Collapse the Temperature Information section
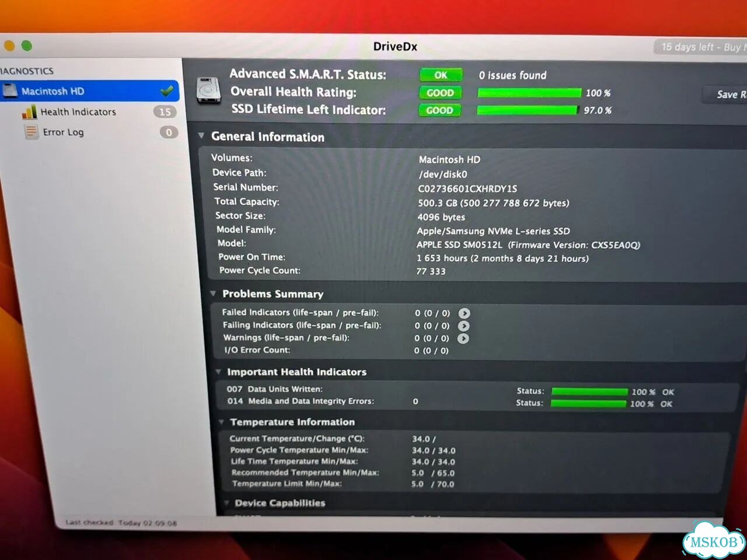This screenshot has width=747, height=560. (x=221, y=422)
